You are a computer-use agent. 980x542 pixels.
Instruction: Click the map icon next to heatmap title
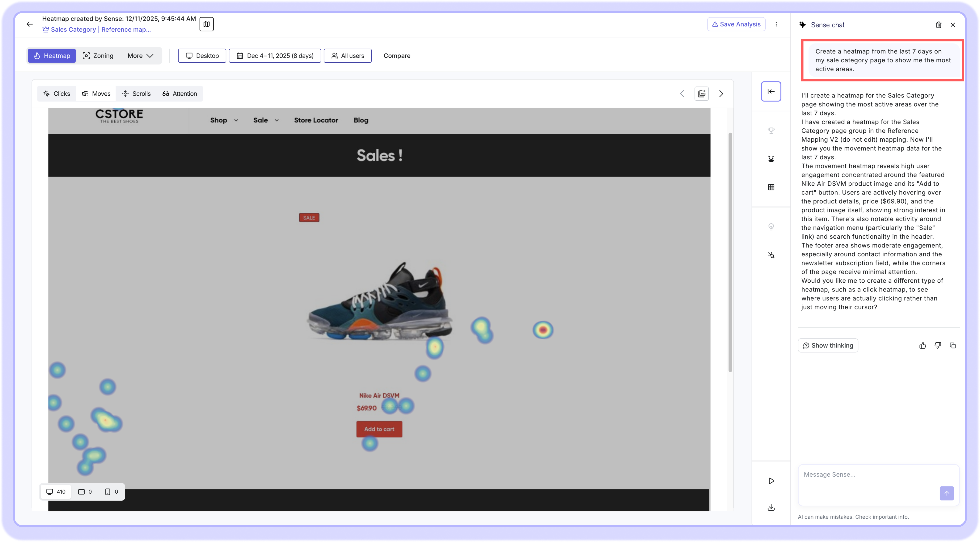(207, 24)
